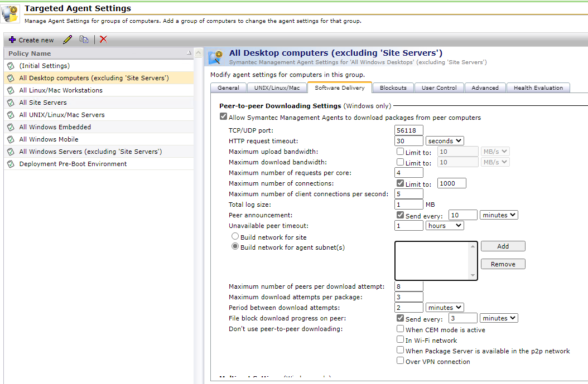Click the icon beside All Desktop computers policy
The height and width of the screenshot is (384, 588).
[x=11, y=78]
